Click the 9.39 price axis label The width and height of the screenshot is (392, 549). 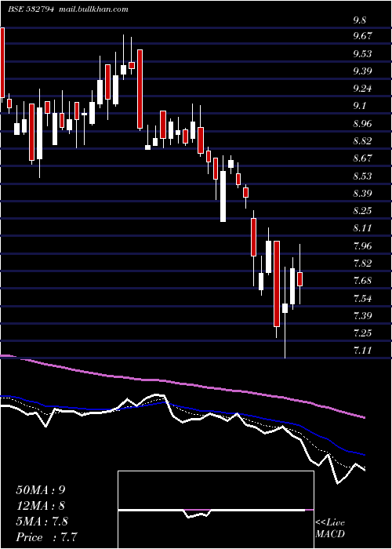click(x=362, y=71)
